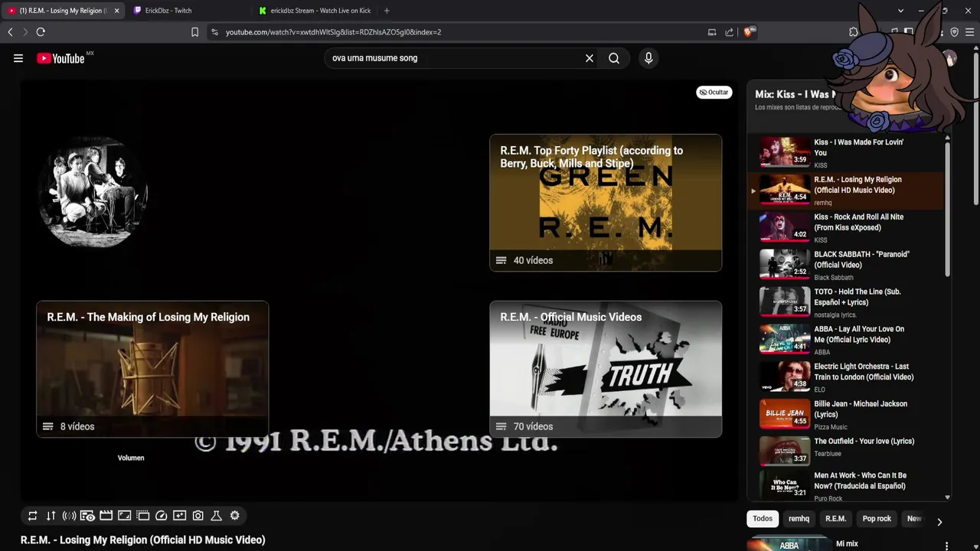The width and height of the screenshot is (980, 551).
Task: Open the YouTube guide hamburger menu
Action: (x=18, y=58)
